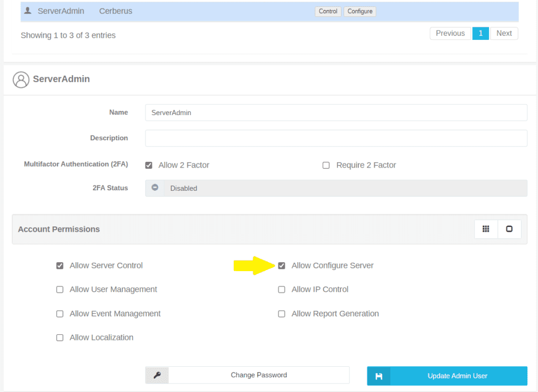Open Change Password for ServerAdmin
This screenshot has height=392, width=538.
(258, 375)
